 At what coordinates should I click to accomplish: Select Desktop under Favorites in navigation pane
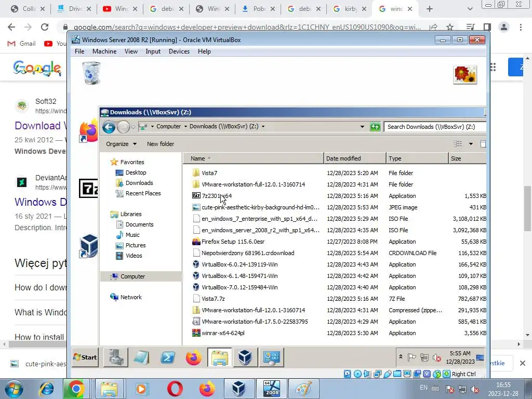(x=131, y=172)
